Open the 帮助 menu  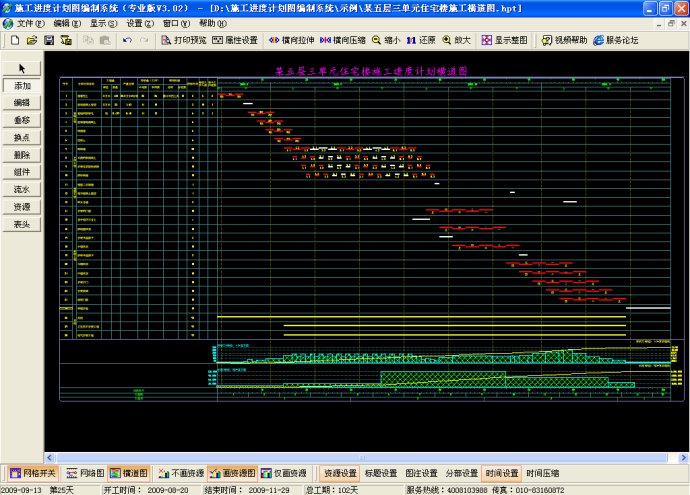click(213, 23)
